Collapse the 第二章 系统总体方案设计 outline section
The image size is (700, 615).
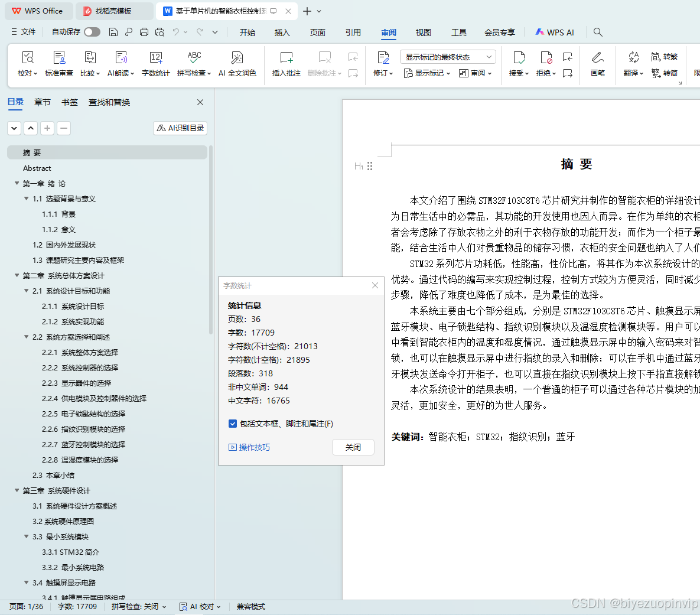(x=16, y=275)
